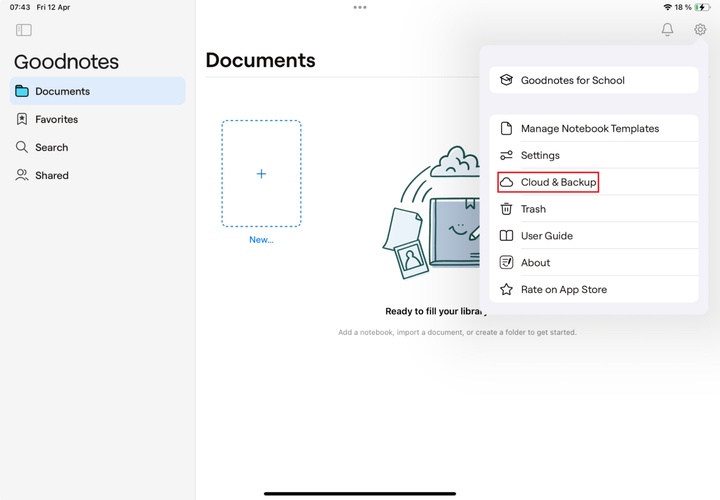Open notifications bell icon
This screenshot has height=500, width=720.
pyautogui.click(x=667, y=29)
